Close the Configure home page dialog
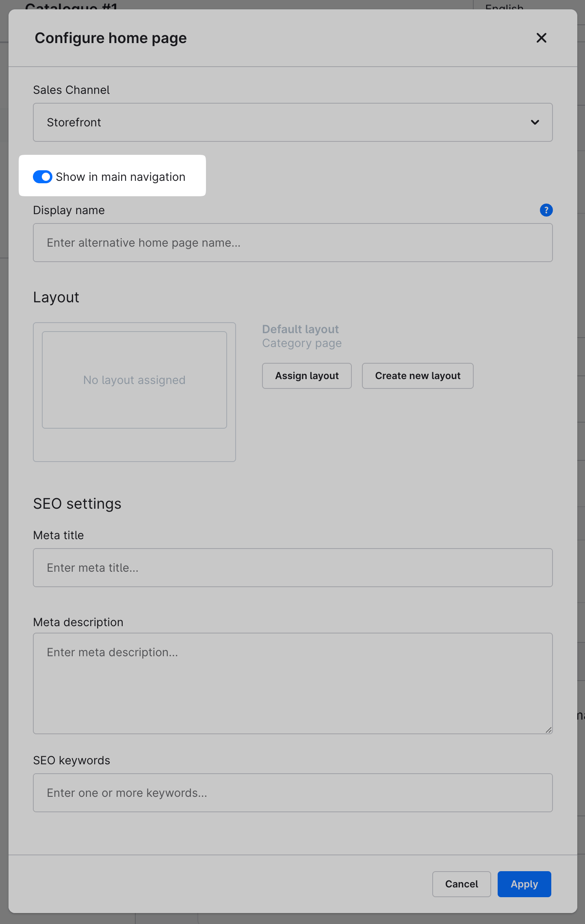Image resolution: width=585 pixels, height=924 pixels. tap(541, 38)
